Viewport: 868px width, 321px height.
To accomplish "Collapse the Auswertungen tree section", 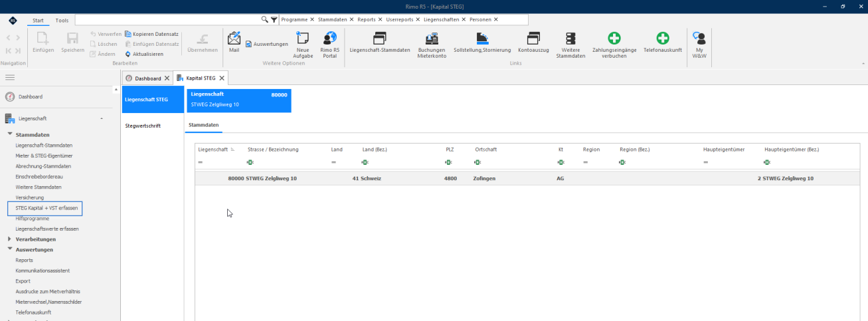I will click(9, 249).
